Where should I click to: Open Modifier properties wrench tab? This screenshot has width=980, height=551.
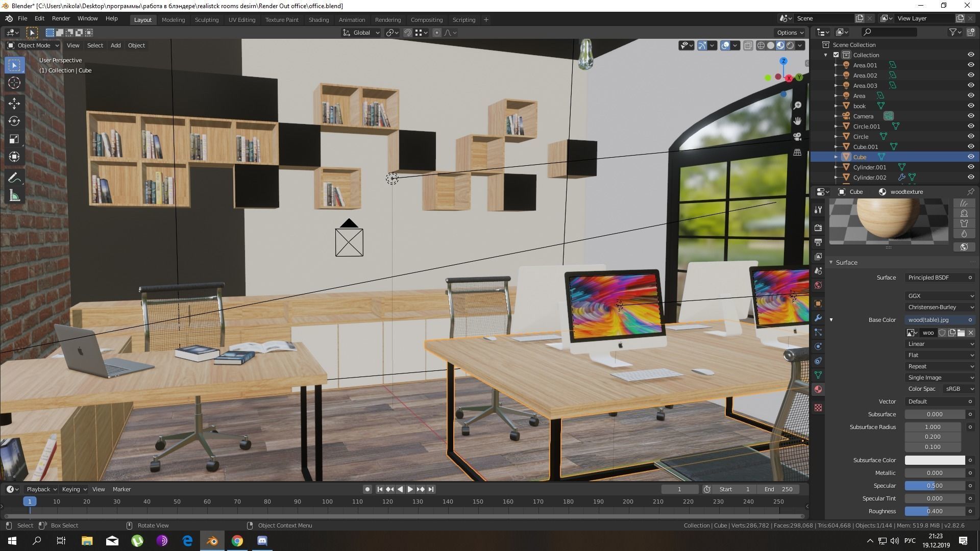(x=818, y=318)
